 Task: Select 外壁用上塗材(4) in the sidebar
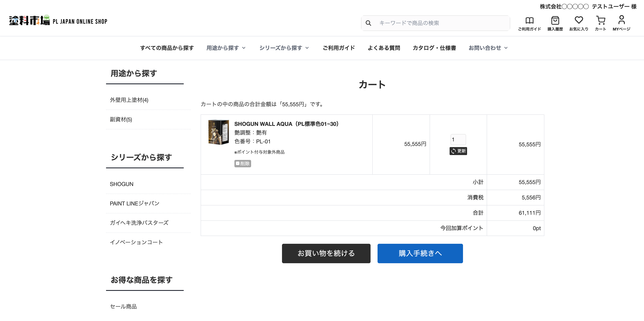129,100
